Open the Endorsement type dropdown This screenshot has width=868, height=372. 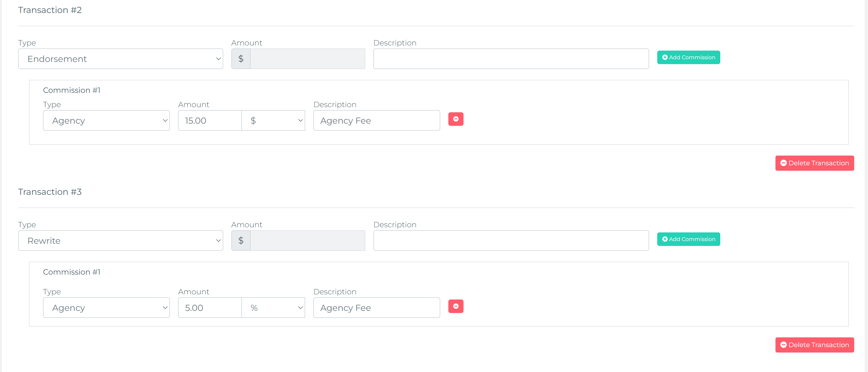pos(120,59)
